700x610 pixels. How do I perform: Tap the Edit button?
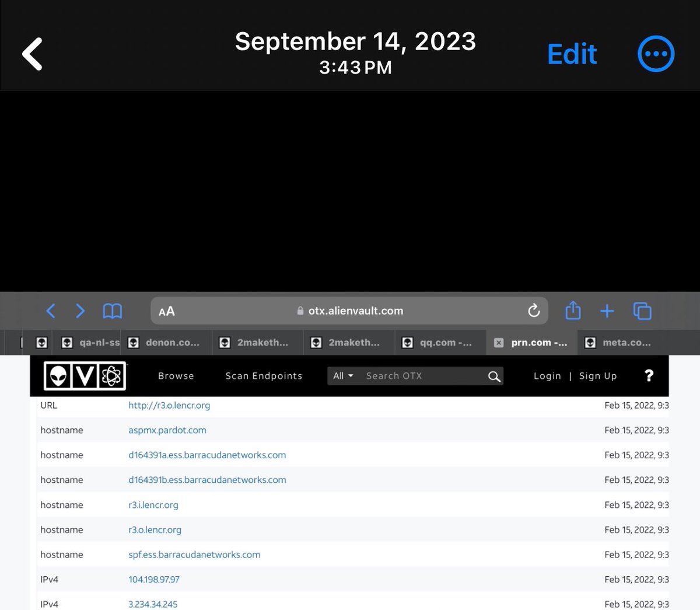(572, 54)
